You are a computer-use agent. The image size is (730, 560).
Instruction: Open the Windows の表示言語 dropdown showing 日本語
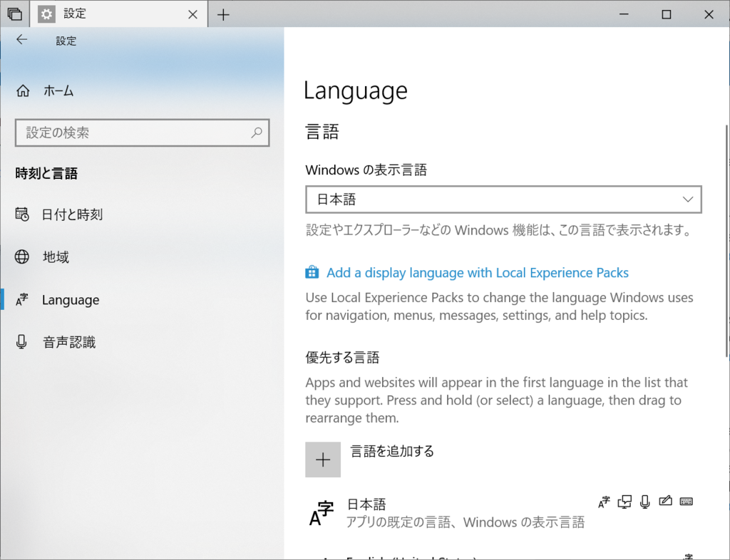tap(503, 199)
